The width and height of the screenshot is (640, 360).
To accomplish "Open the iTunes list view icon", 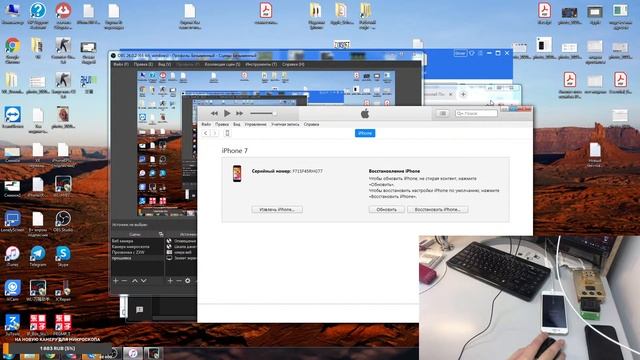I will pyautogui.click(x=442, y=113).
